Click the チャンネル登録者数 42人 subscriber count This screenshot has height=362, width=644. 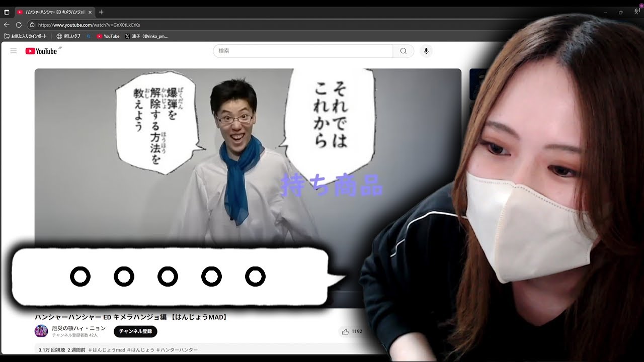pyautogui.click(x=75, y=335)
